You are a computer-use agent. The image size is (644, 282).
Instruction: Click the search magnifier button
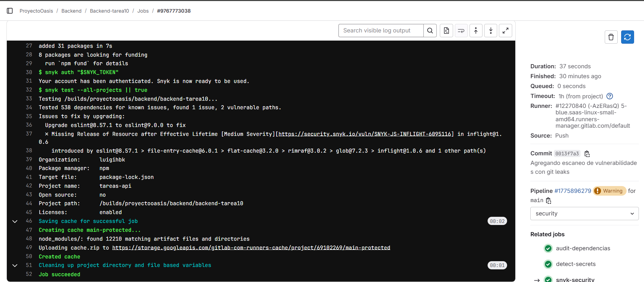pos(430,31)
